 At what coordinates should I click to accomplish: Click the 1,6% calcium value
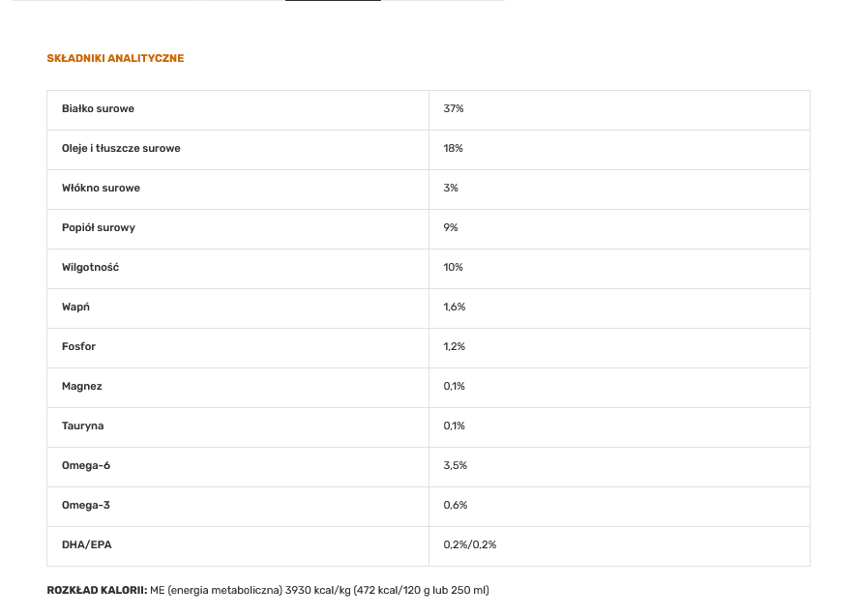[455, 308]
